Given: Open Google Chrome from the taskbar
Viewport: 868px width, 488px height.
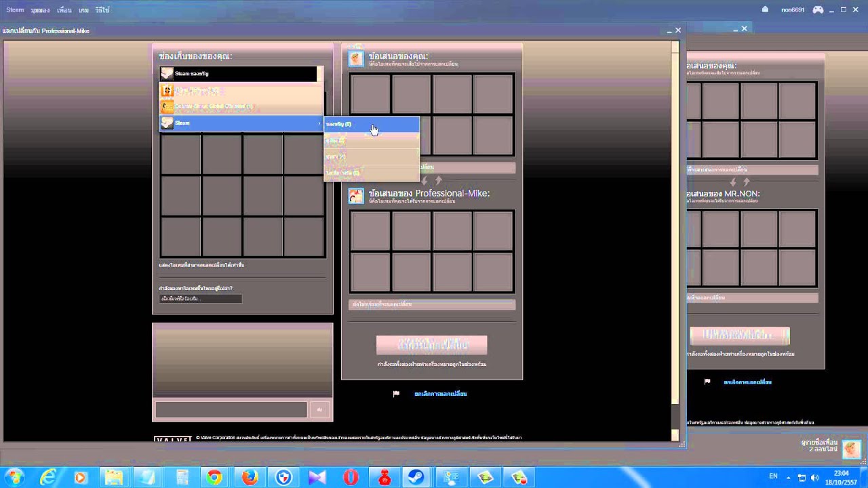Looking at the screenshot, I should click(214, 477).
